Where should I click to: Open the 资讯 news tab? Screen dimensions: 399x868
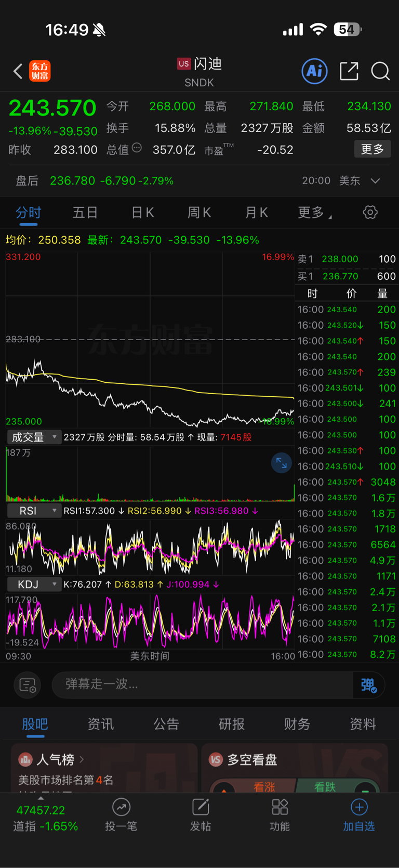click(101, 724)
